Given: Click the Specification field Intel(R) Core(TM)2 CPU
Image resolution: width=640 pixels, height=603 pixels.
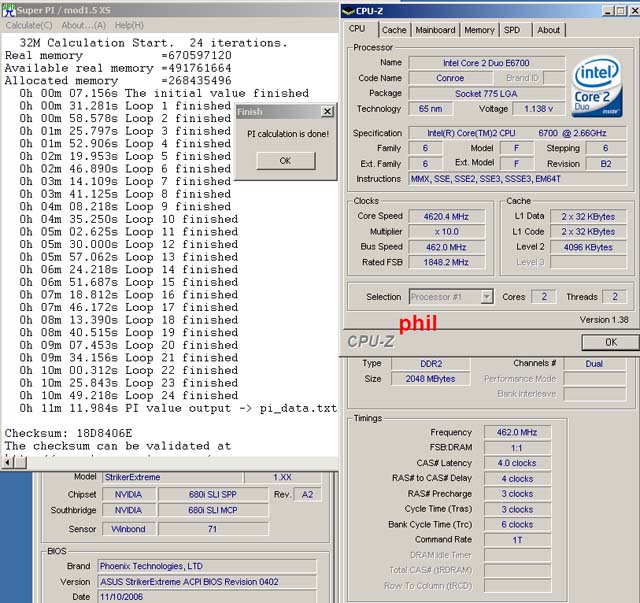Looking at the screenshot, I should (x=517, y=133).
